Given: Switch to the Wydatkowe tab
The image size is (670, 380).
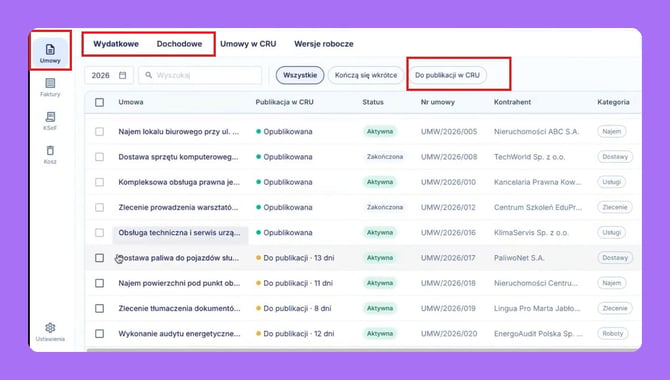Looking at the screenshot, I should coord(116,44).
